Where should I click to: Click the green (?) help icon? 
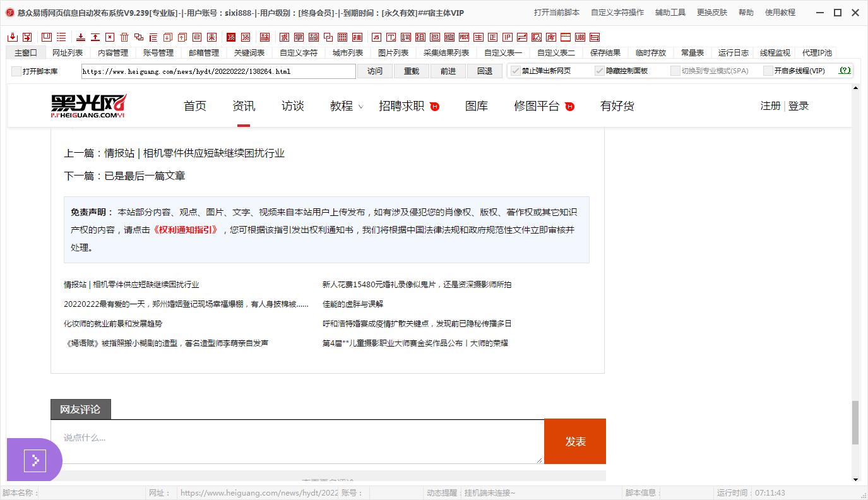[845, 71]
